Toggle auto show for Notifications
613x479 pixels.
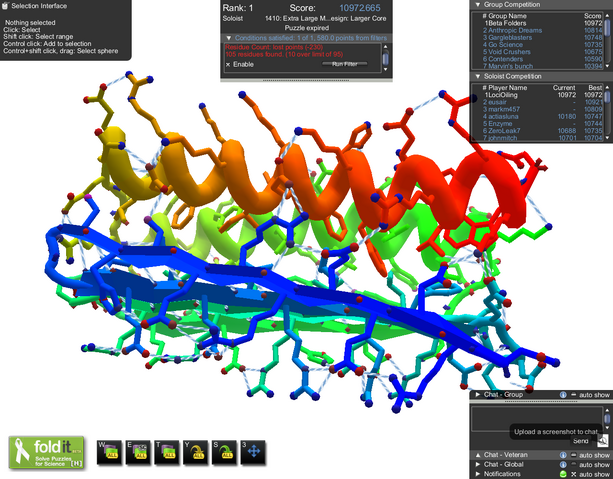574,474
